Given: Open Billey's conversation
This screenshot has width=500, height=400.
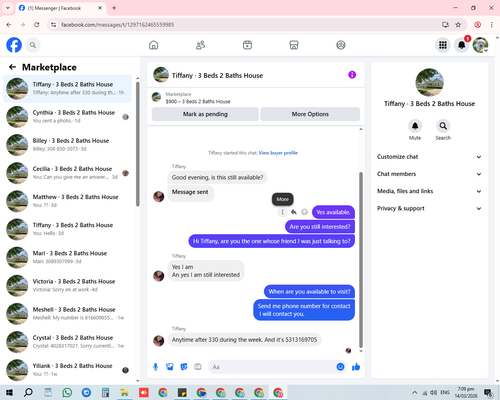Looking at the screenshot, I should (x=67, y=145).
